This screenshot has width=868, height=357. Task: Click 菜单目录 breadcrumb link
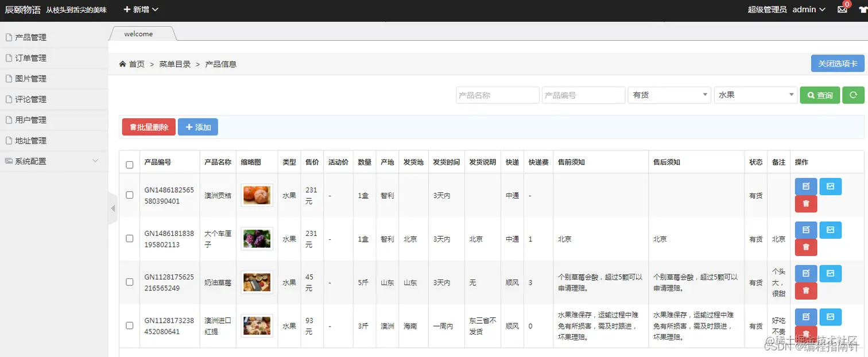[175, 64]
